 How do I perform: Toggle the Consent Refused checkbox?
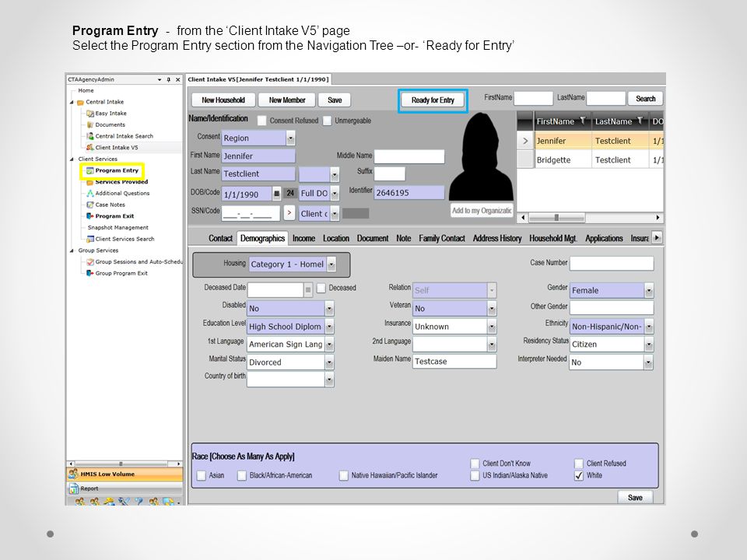click(262, 121)
